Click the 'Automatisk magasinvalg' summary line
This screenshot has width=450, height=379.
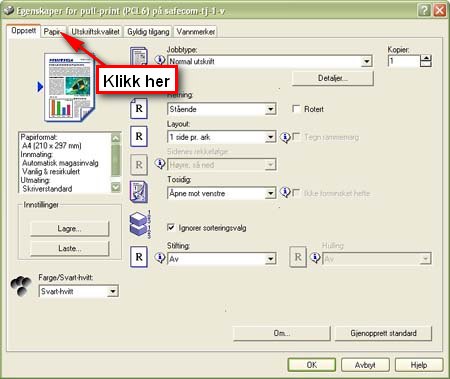[60, 163]
